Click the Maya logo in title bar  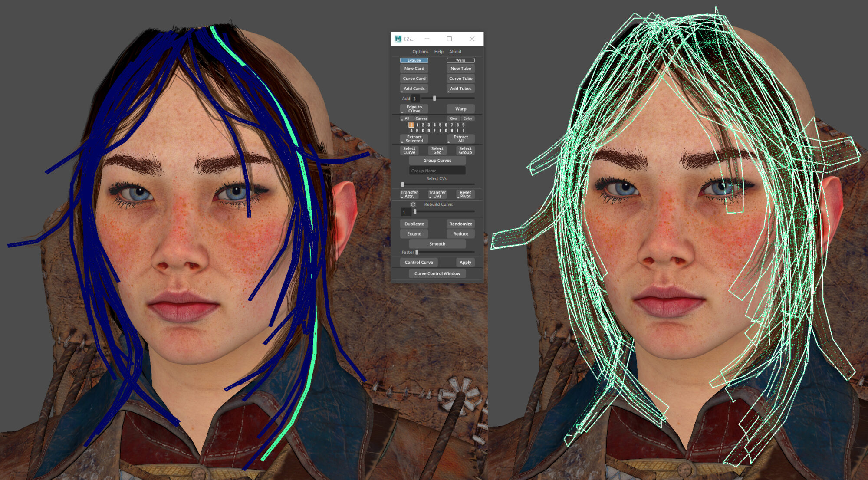(398, 39)
